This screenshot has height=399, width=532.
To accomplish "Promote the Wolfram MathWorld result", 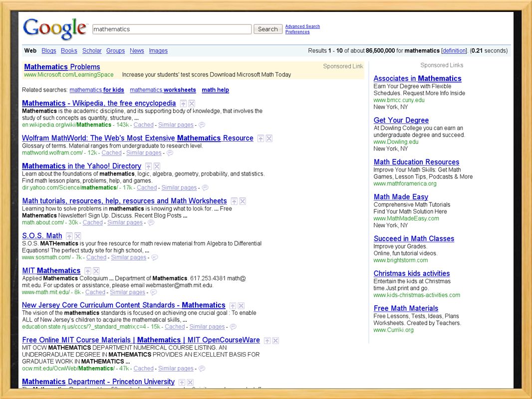I will click(x=261, y=138).
